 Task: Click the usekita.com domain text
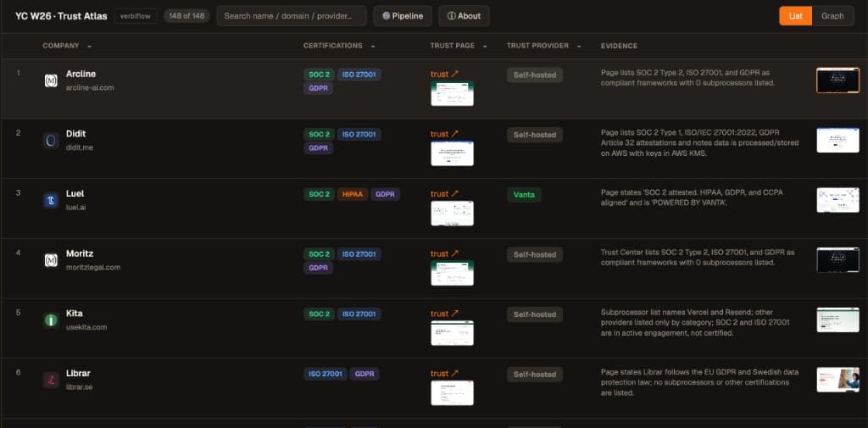[x=86, y=326]
